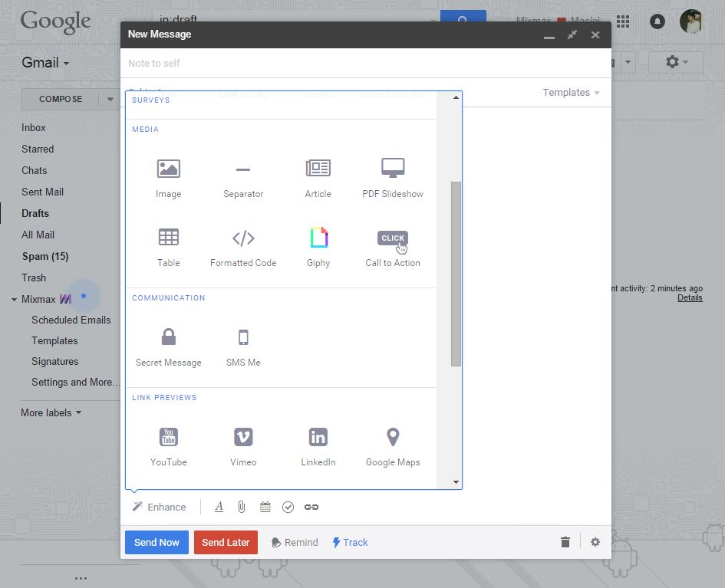Open Starred messages
Image resolution: width=725 pixels, height=588 pixels.
point(38,149)
